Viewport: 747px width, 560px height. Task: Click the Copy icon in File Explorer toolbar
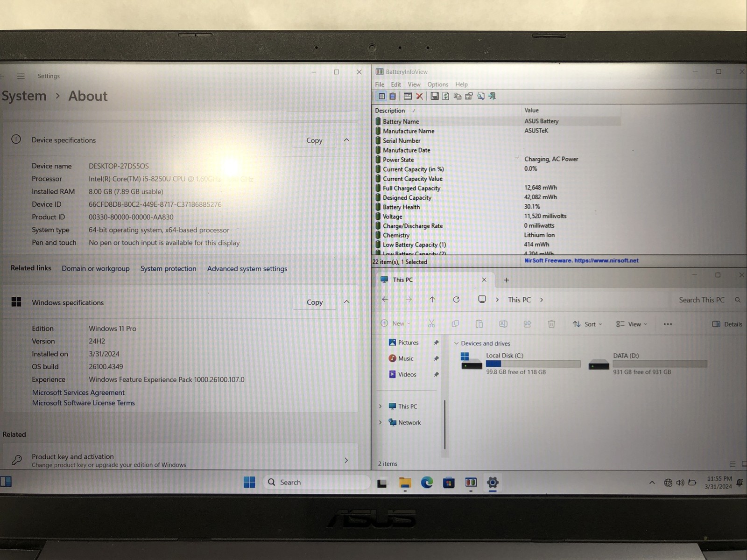tap(455, 324)
